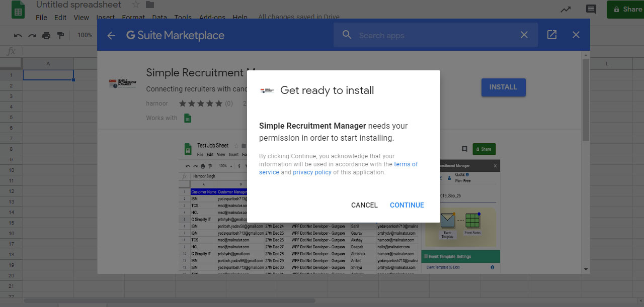Open the developer name harnoor
Screen dimensions: 644x307
158,104
